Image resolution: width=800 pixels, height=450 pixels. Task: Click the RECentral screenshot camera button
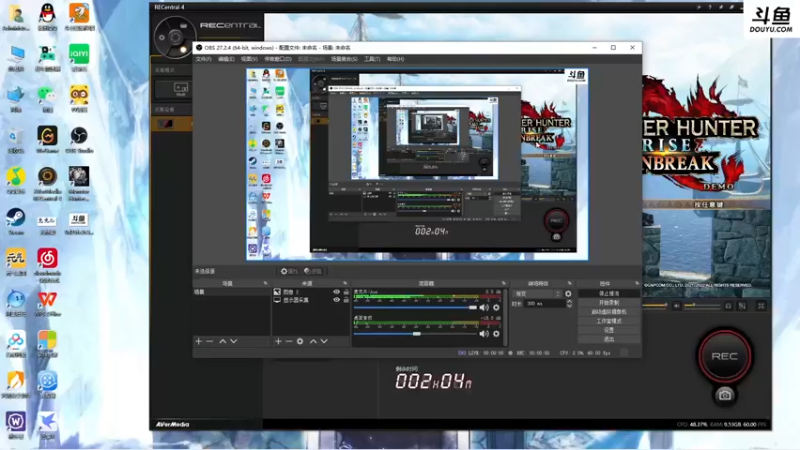724,395
